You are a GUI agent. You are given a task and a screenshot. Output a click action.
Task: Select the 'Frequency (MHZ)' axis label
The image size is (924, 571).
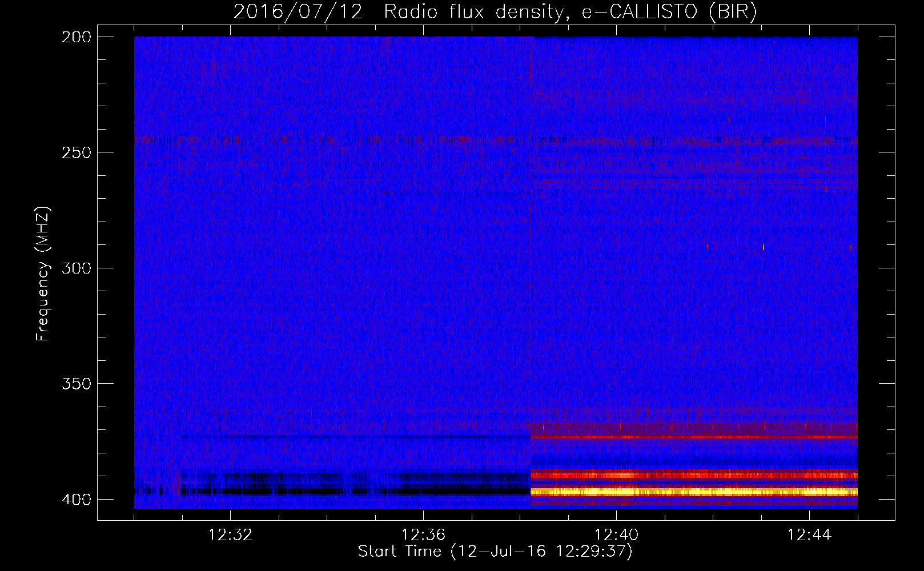click(x=43, y=274)
